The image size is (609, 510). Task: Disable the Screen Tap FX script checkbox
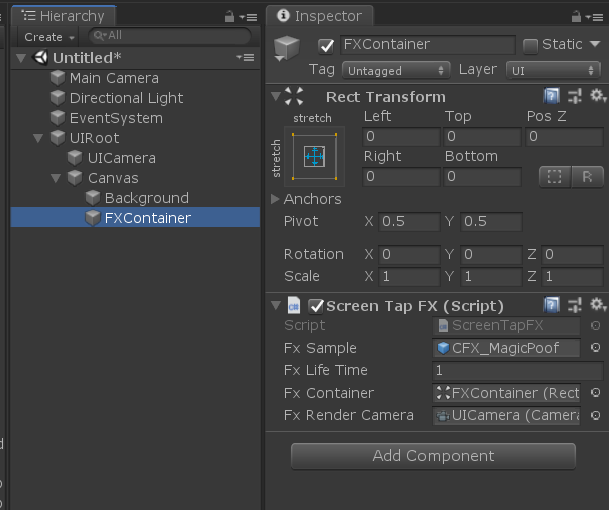coord(316,306)
